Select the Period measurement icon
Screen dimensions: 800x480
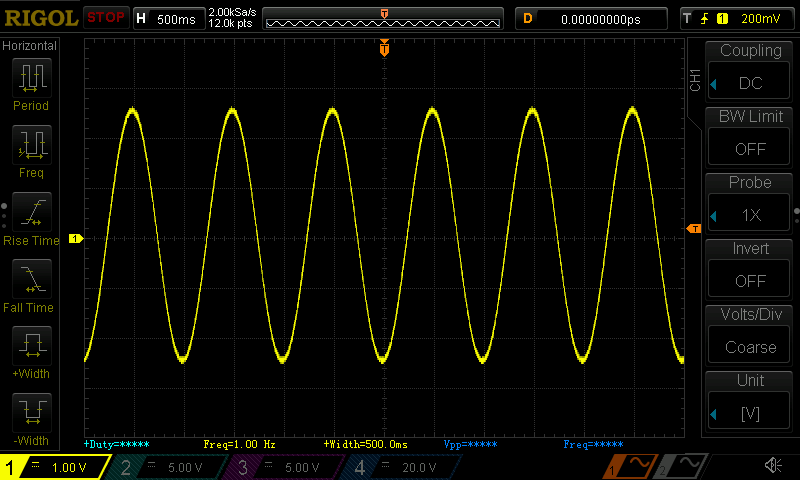32,78
